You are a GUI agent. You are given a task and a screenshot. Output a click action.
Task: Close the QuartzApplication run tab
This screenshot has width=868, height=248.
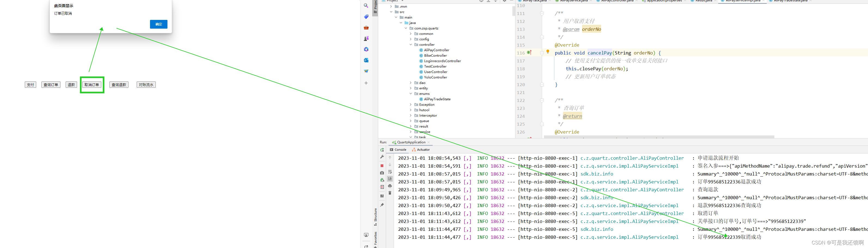tap(429, 142)
